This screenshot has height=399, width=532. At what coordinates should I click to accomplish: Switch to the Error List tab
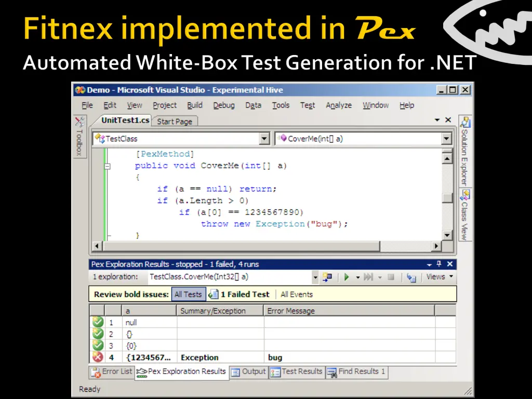(112, 372)
